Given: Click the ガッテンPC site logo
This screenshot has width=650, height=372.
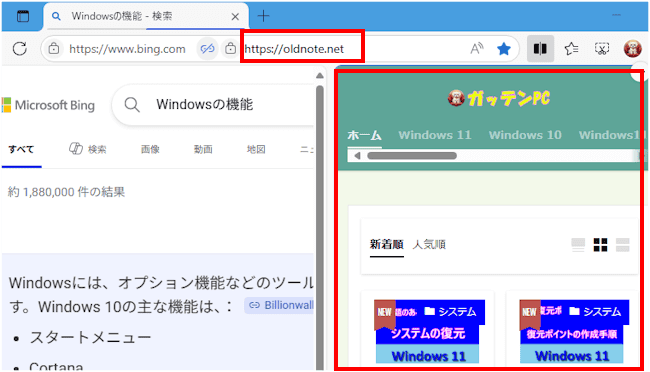Looking at the screenshot, I should click(499, 99).
